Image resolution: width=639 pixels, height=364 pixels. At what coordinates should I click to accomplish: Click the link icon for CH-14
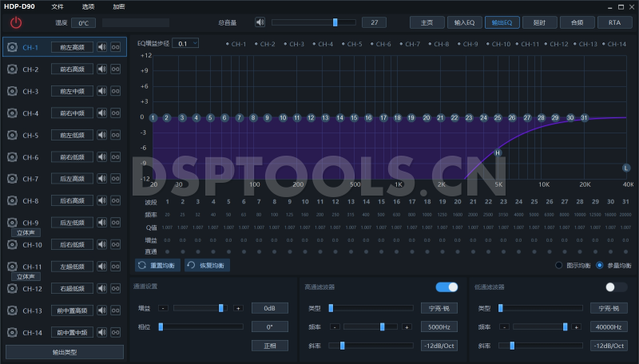[x=115, y=332]
